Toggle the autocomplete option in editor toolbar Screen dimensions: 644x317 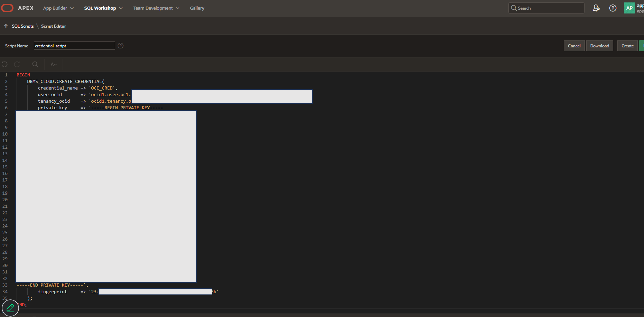(54, 64)
